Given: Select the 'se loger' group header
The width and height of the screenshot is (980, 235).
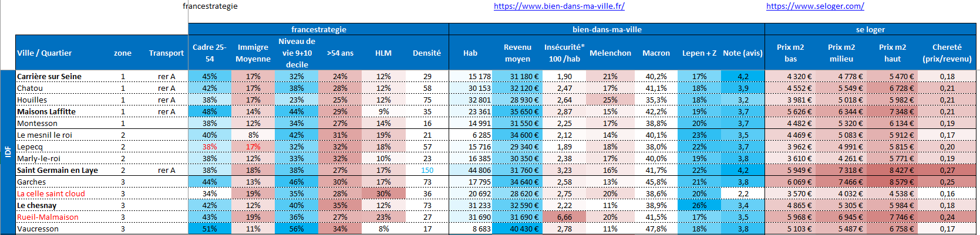Looking at the screenshot, I should [870, 29].
